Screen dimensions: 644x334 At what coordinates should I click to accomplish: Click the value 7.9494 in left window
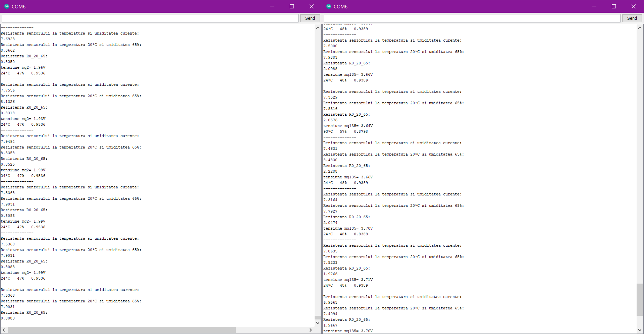pyautogui.click(x=8, y=141)
